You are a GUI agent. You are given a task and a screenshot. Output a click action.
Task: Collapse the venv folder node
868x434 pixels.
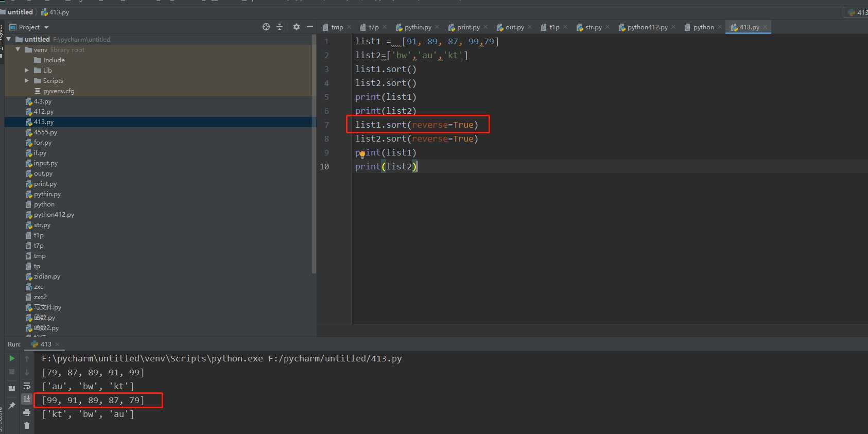pyautogui.click(x=18, y=49)
